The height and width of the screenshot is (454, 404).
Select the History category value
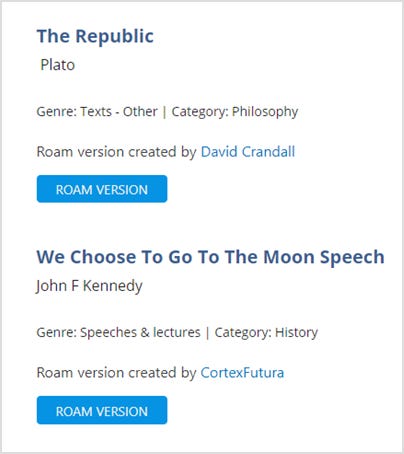[296, 332]
